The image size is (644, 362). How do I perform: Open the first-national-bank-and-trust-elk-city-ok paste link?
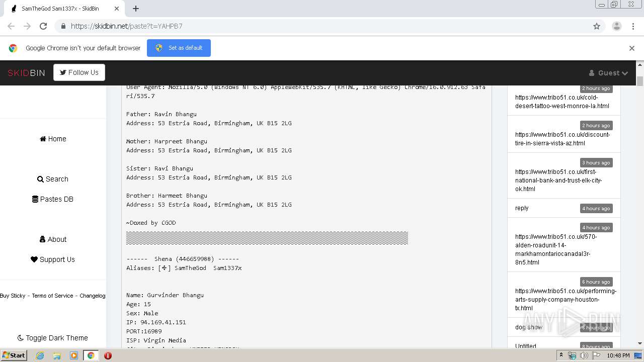pyautogui.click(x=558, y=180)
